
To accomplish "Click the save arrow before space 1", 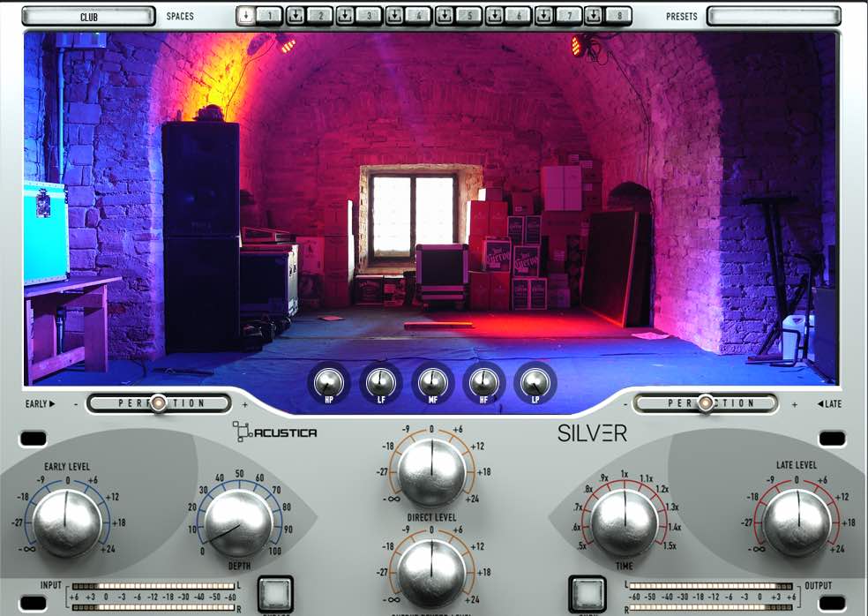I will tap(246, 16).
